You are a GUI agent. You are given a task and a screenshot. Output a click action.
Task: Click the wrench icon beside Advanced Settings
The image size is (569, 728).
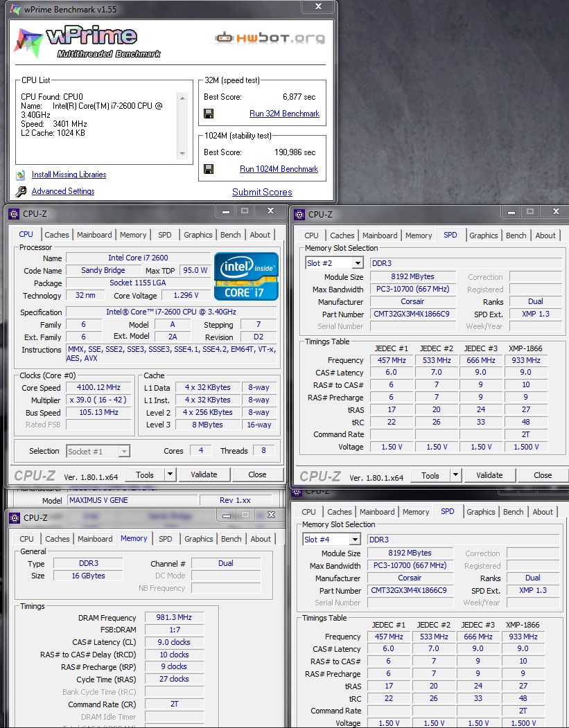tap(21, 191)
